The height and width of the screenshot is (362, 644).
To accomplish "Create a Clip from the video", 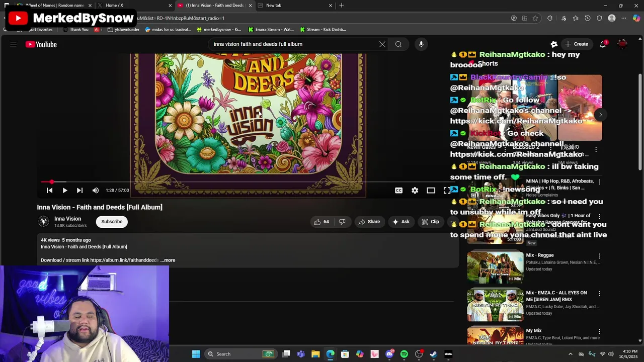I will coord(430,222).
